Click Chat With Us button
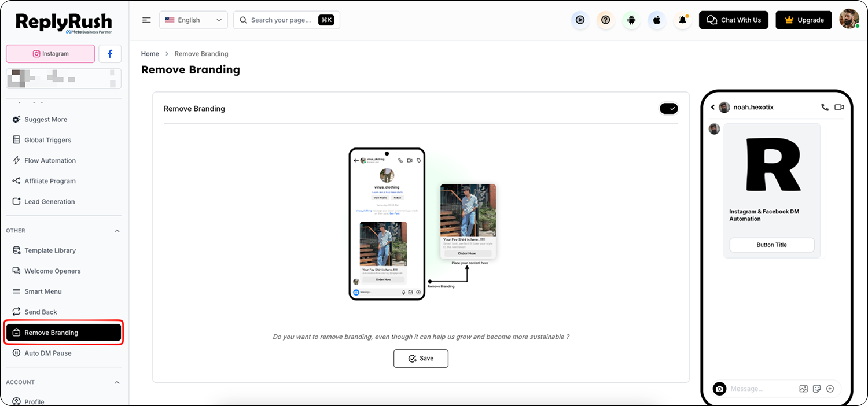Screen dimensions: 868x406 click(734, 20)
